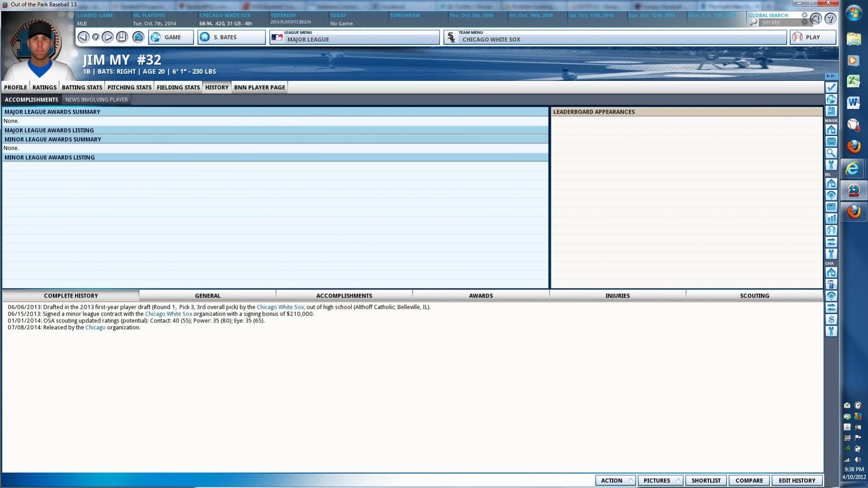Open the League Menu Major League dropdown

pos(355,37)
